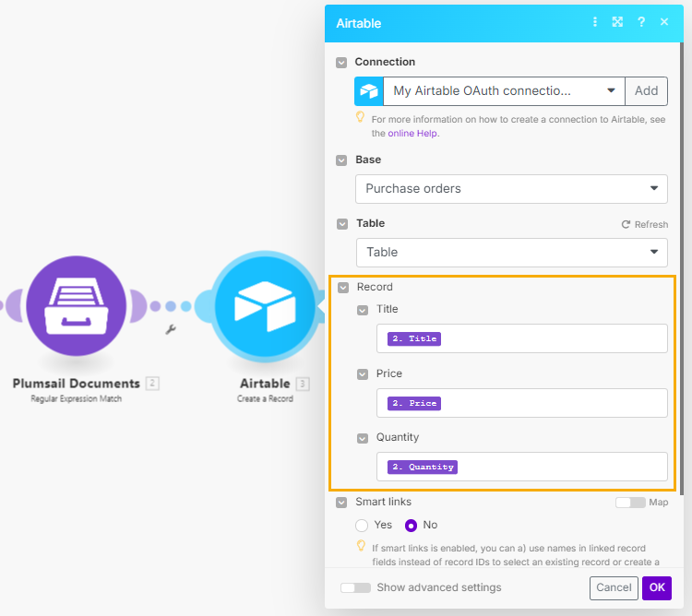Open the Airtable panel three-dot menu

[x=595, y=22]
